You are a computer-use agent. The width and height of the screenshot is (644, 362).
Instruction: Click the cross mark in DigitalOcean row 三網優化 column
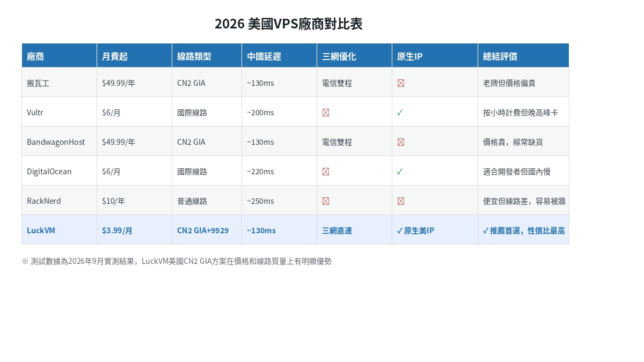[325, 172]
